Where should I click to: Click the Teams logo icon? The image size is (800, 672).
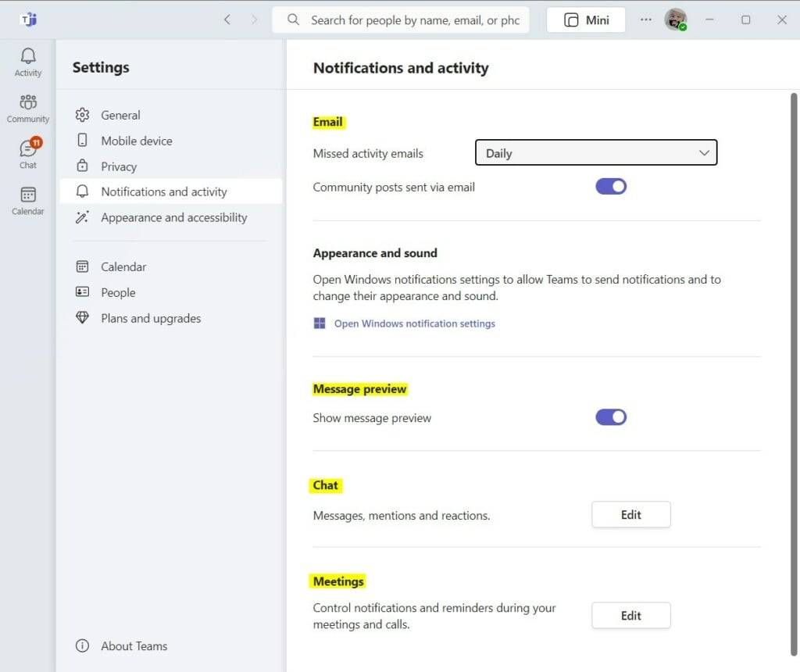28,20
